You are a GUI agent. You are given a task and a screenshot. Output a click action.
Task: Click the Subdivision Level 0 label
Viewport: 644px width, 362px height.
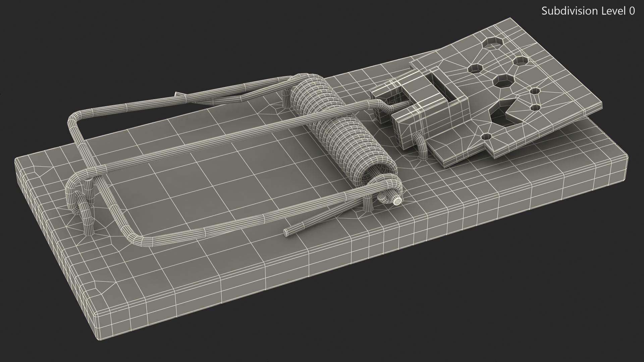pyautogui.click(x=588, y=11)
